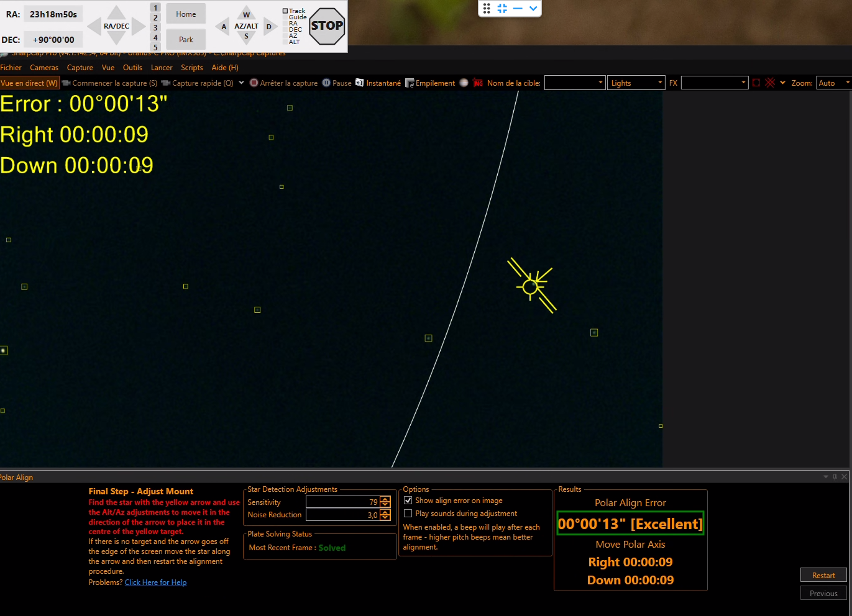Screen dimensions: 852x616
Task: Open the Click Here for Help link
Action: coord(155,582)
